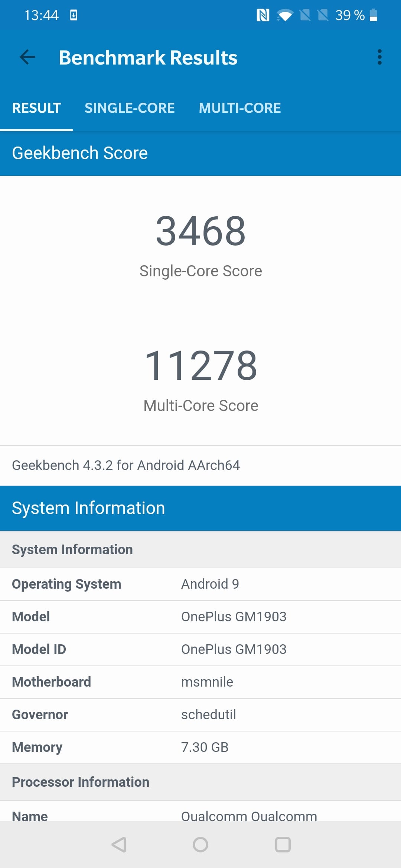Tap the Android home navigation button

pyautogui.click(x=200, y=845)
